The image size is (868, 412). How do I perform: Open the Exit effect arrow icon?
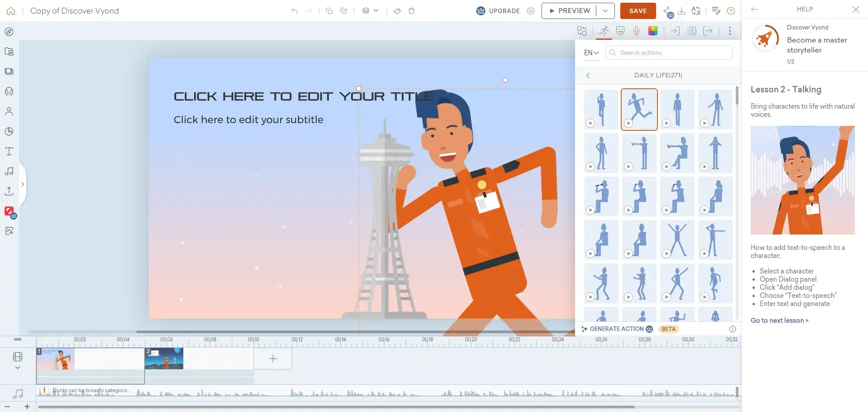click(x=708, y=31)
